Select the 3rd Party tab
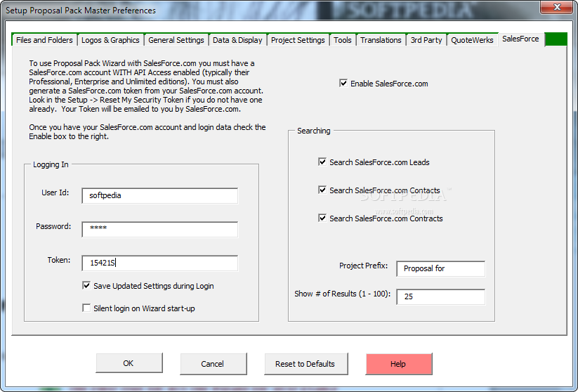 pos(426,40)
